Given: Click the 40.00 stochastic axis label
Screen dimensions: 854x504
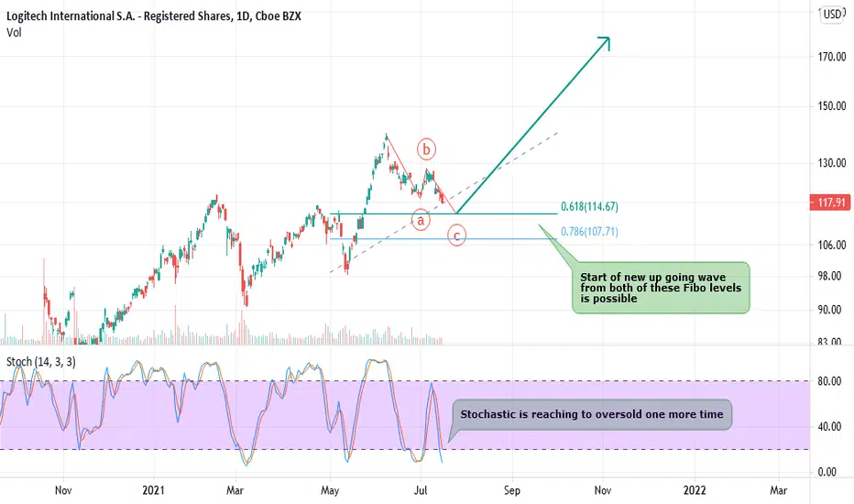Looking at the screenshot, I should [x=830, y=427].
